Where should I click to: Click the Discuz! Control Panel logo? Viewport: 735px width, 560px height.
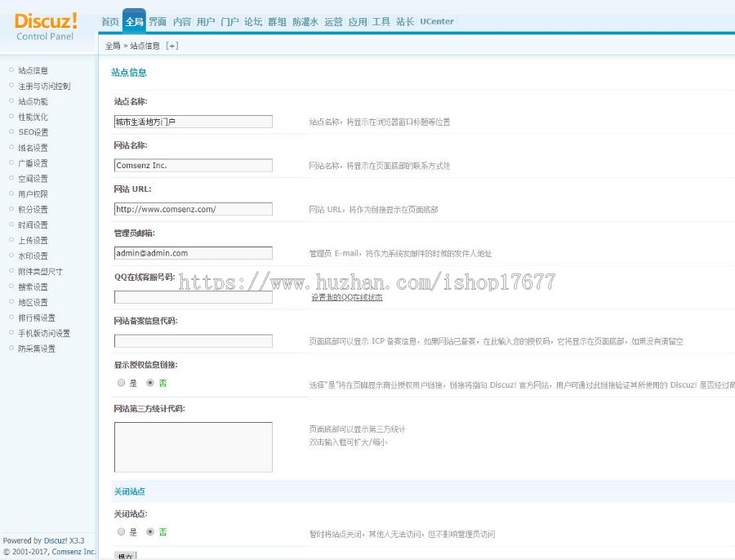(46, 27)
